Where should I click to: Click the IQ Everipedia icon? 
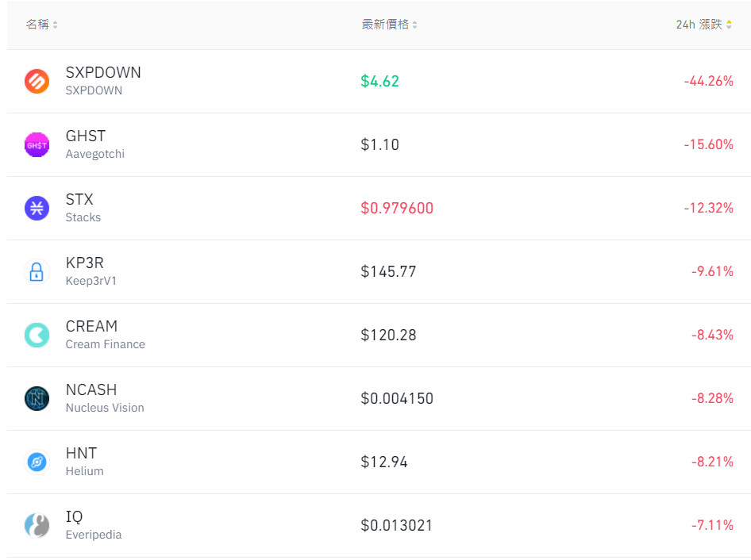tap(37, 526)
